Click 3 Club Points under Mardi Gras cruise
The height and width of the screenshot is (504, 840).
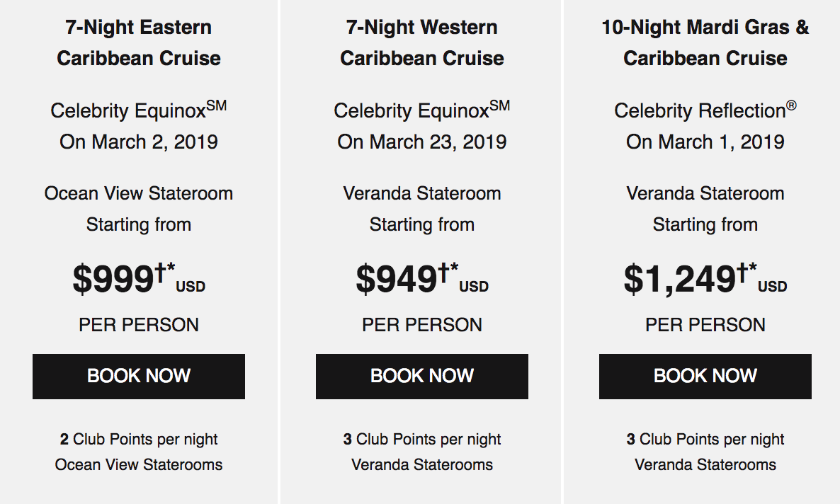705,439
